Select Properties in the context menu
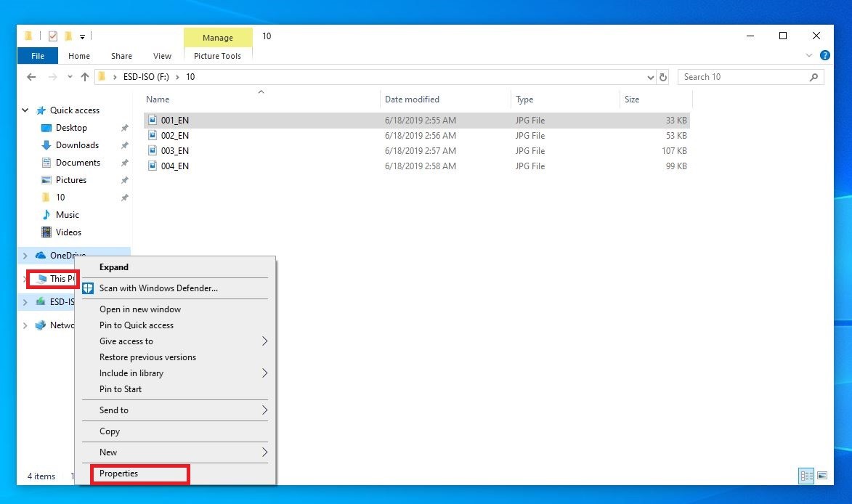 coord(119,473)
